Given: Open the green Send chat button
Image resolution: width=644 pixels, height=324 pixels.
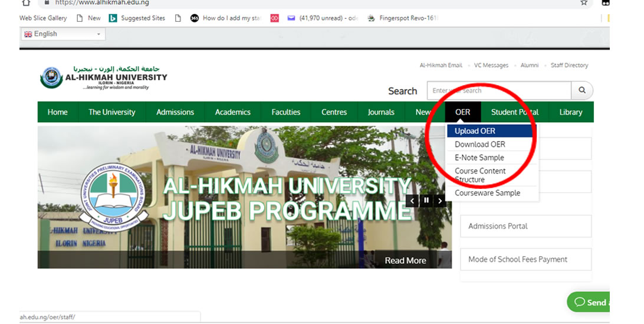Looking at the screenshot, I should 589,302.
